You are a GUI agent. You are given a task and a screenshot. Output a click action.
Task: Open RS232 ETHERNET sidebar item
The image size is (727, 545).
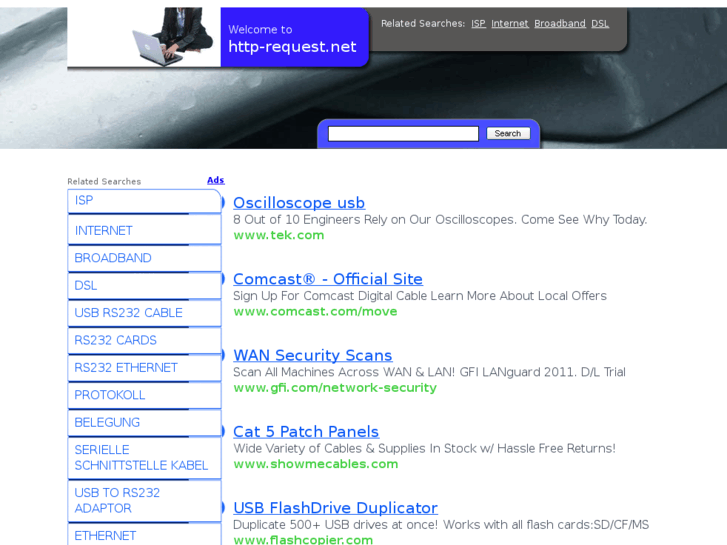pyautogui.click(x=144, y=367)
